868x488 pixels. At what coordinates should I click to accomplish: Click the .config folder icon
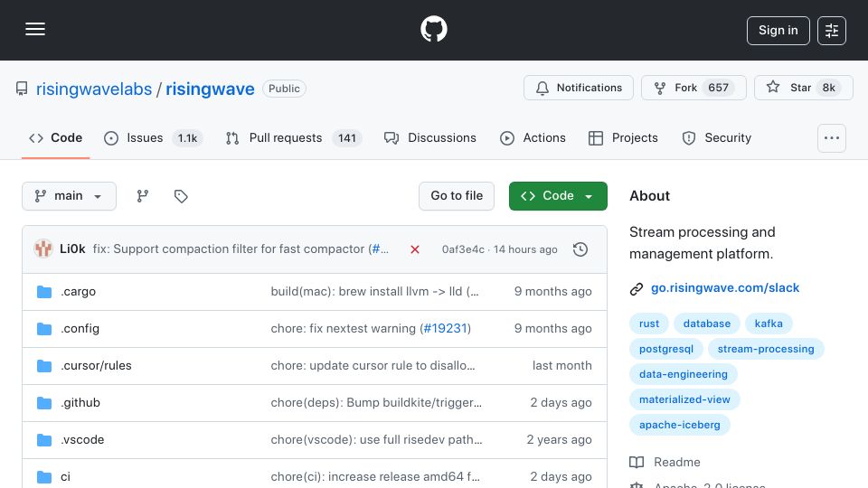44,329
